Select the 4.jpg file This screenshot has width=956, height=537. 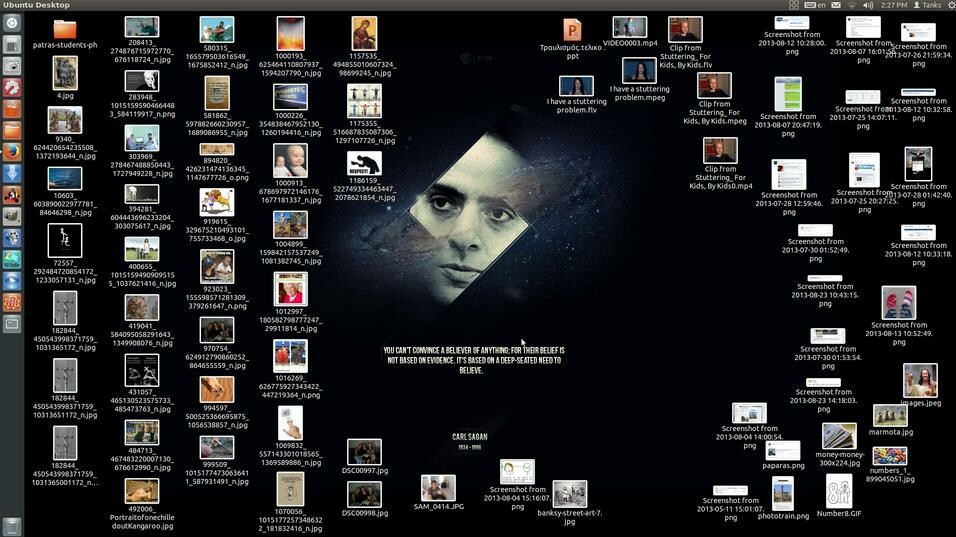tap(65, 77)
